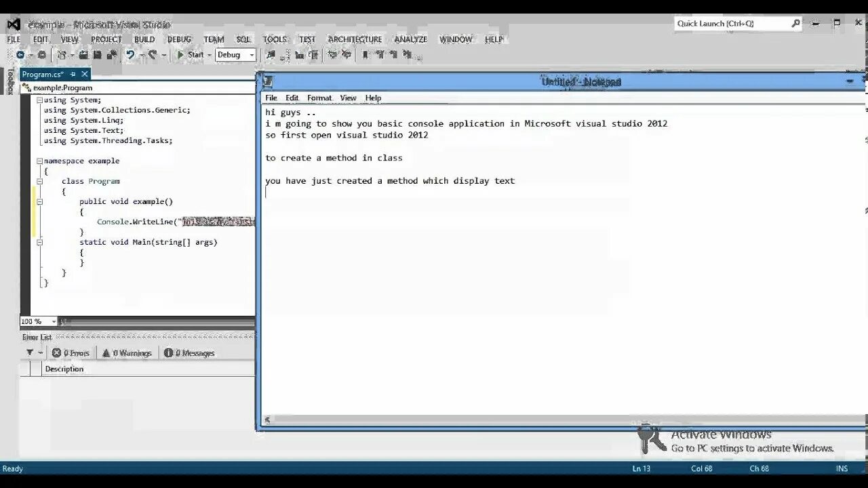Screen dimensions: 868x488
Task: Open the FILE menu in Visual Studio
Action: tap(14, 39)
